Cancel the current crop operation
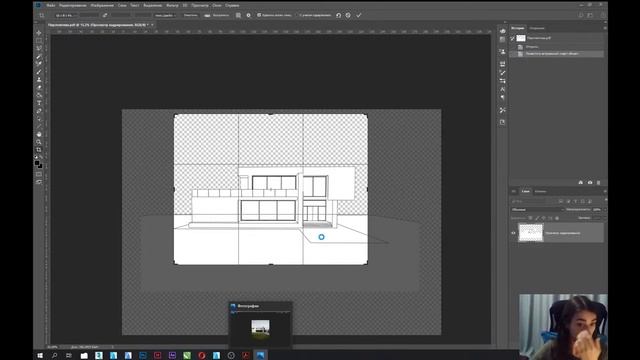640x360 pixels. [x=348, y=15]
